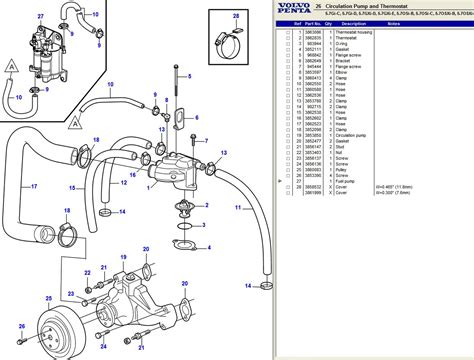The height and width of the screenshot is (360, 474).
Task: Click the hose clamp illustration in boxed inset
Action: [228, 44]
